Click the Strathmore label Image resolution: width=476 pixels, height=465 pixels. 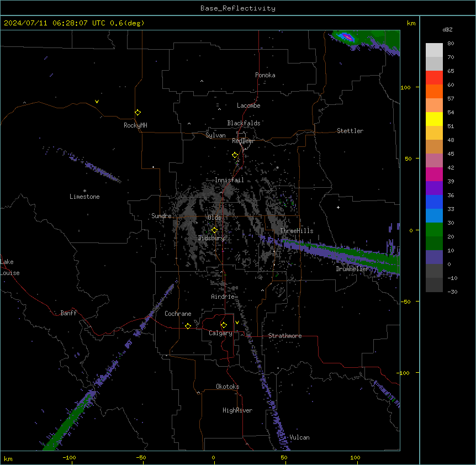[x=285, y=336]
